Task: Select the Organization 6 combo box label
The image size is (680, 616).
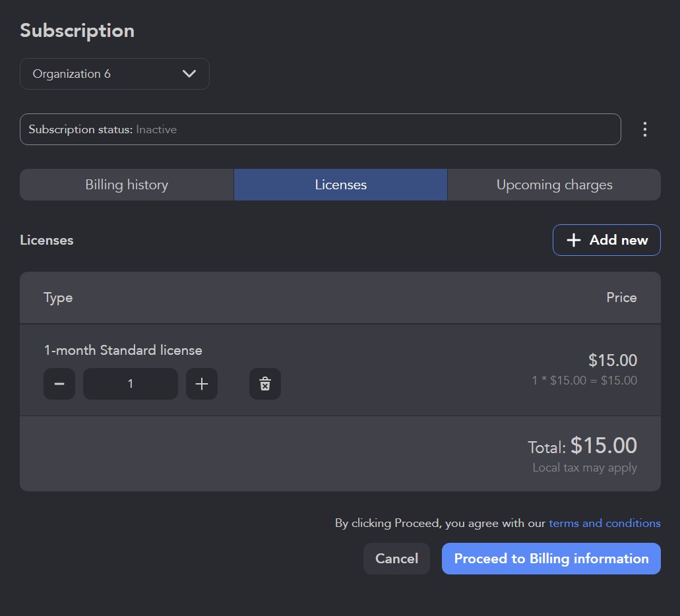Action: [x=72, y=74]
